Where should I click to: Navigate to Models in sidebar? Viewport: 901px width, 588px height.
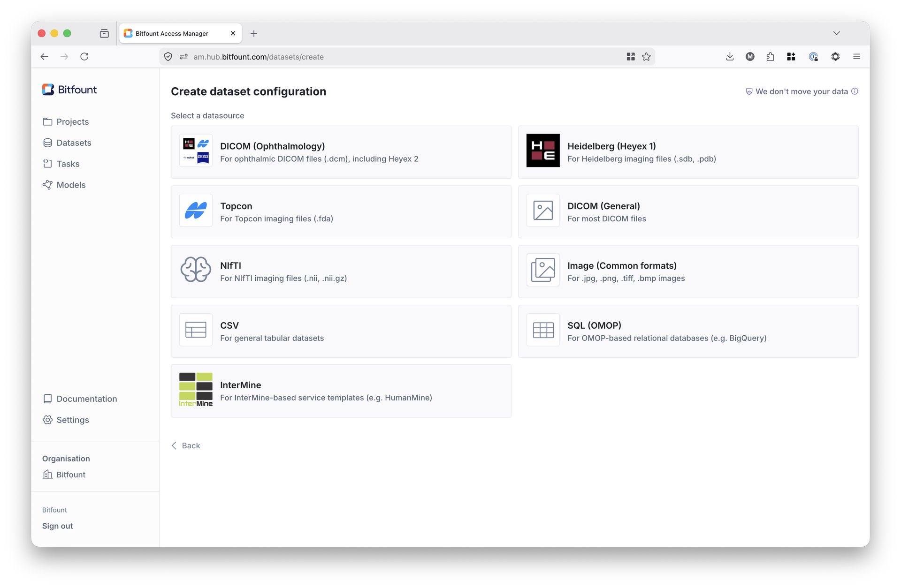71,185
